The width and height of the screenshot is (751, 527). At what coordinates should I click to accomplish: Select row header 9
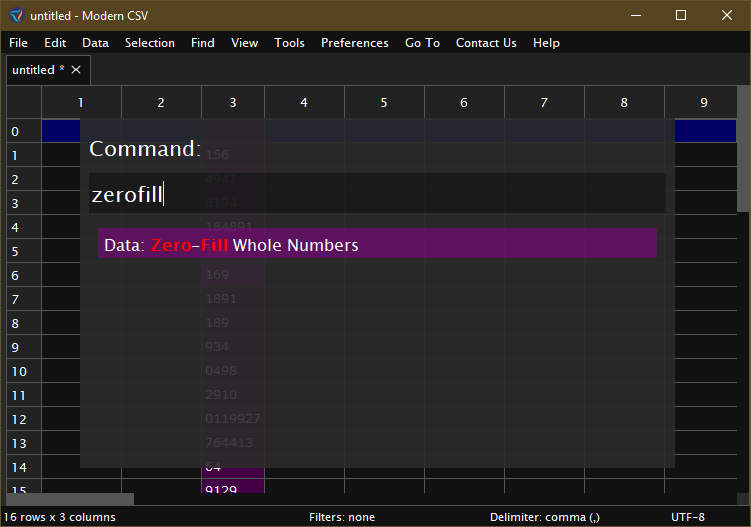point(24,347)
